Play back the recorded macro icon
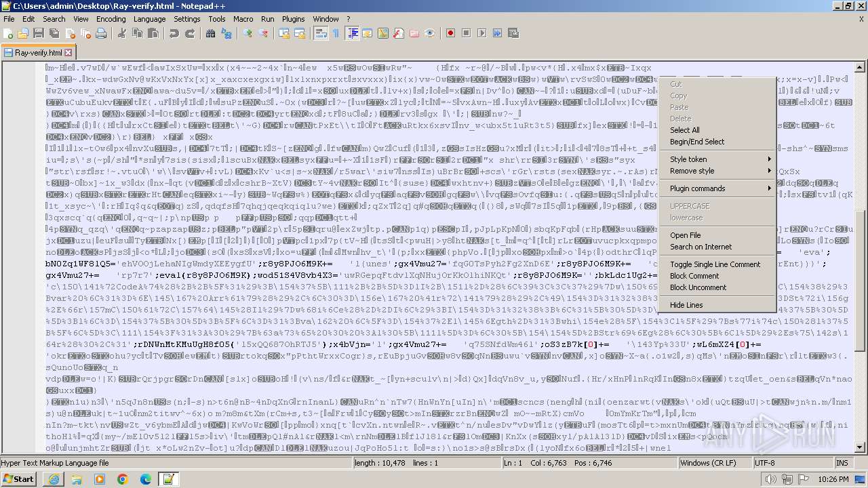This screenshot has width=868, height=488. click(481, 33)
